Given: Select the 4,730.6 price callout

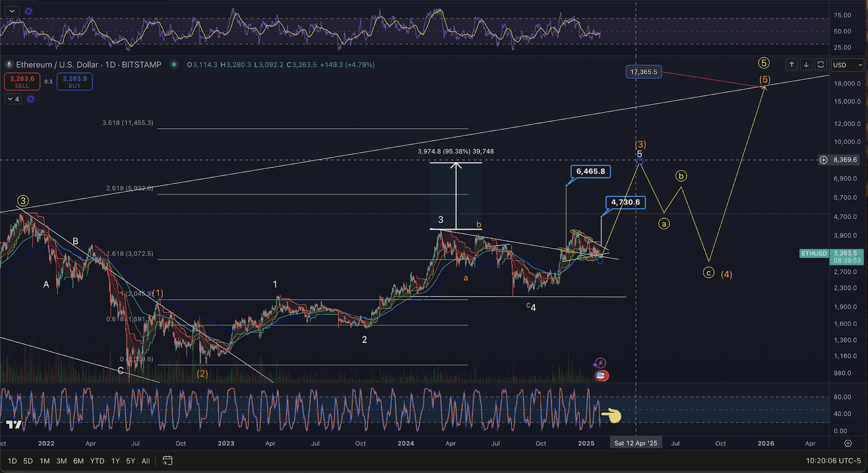Looking at the screenshot, I should pos(626,202).
